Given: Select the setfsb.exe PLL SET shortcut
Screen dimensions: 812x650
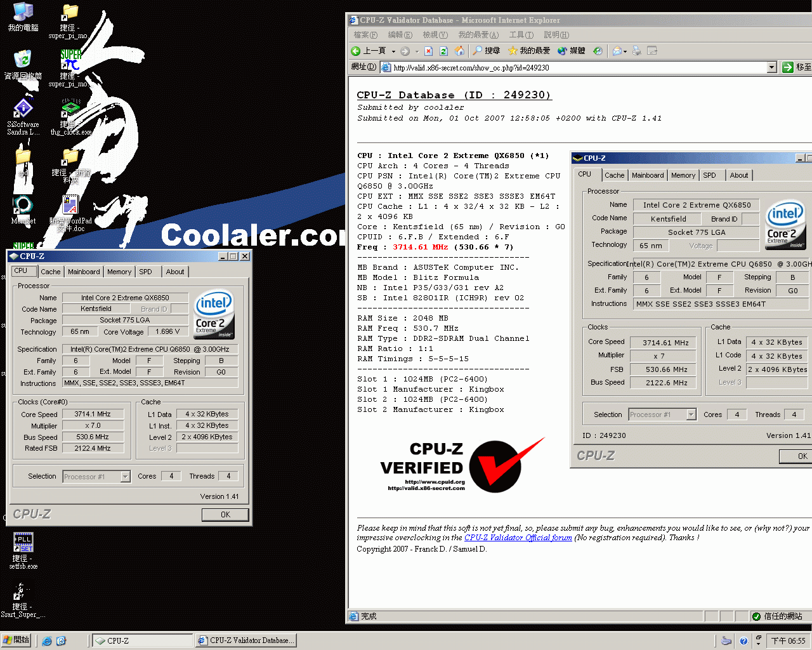Looking at the screenshot, I should pos(23,550).
